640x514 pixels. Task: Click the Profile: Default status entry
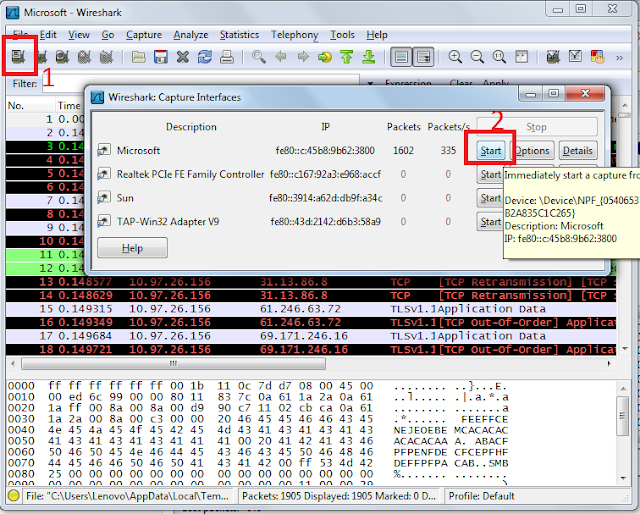tap(482, 496)
